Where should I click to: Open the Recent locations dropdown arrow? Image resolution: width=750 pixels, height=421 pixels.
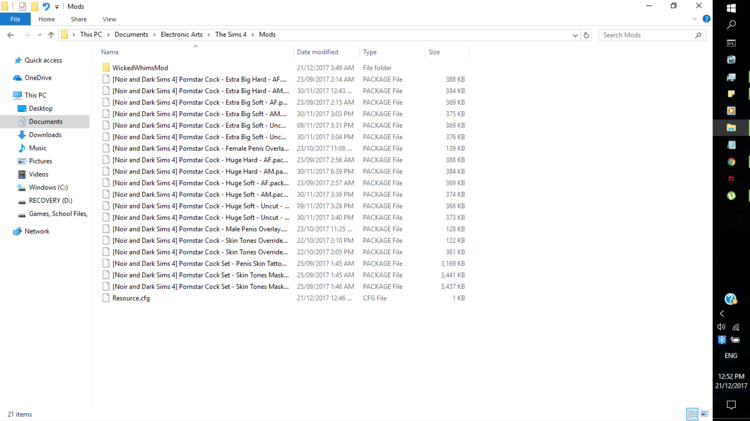(x=39, y=35)
